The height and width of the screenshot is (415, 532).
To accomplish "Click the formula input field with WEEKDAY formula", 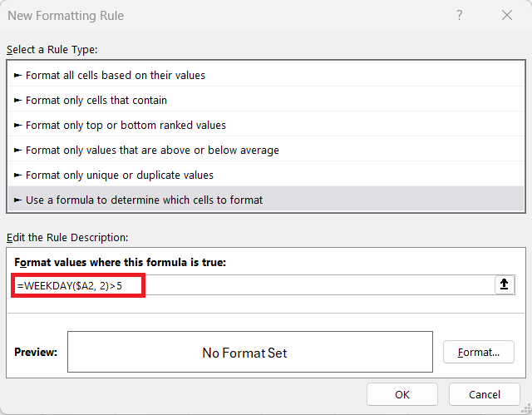I will tap(254, 285).
